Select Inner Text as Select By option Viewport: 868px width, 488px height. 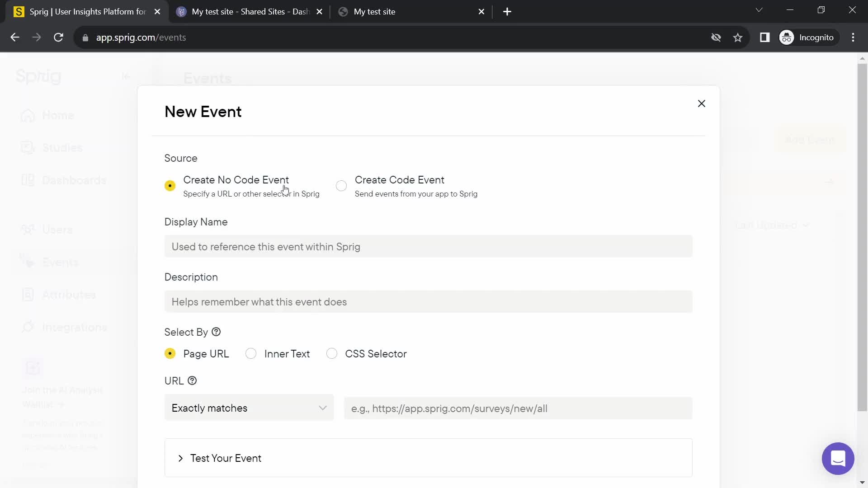pos(251,354)
